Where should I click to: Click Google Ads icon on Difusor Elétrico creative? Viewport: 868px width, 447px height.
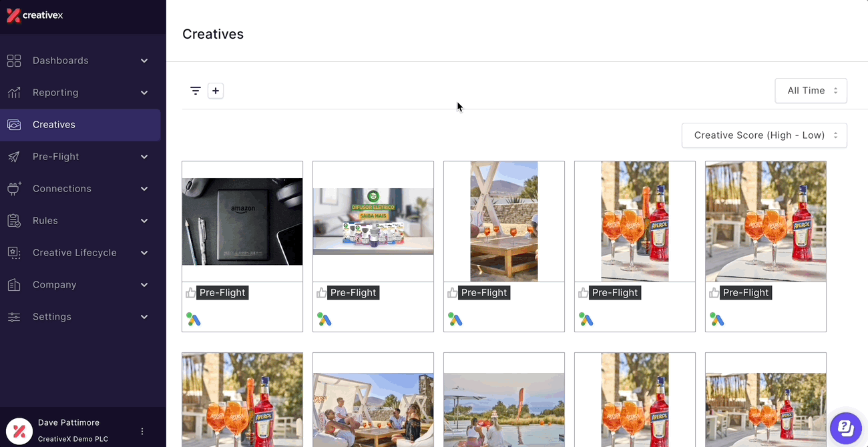tap(324, 320)
